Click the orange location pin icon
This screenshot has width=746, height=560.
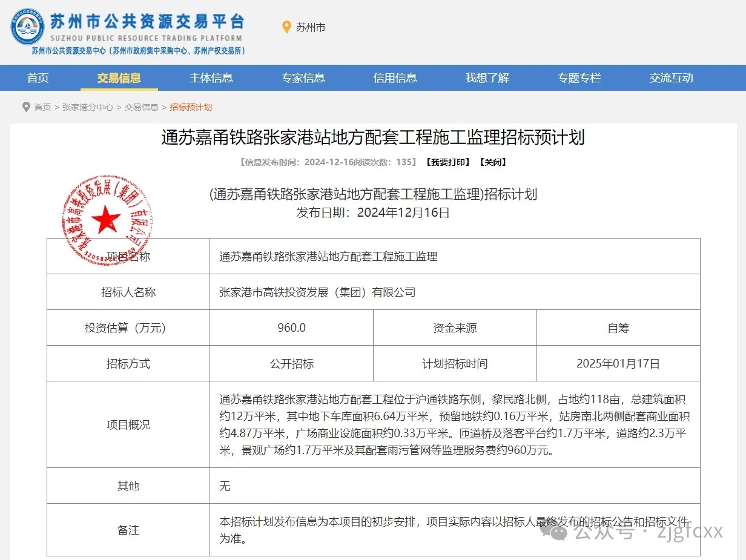click(x=287, y=27)
